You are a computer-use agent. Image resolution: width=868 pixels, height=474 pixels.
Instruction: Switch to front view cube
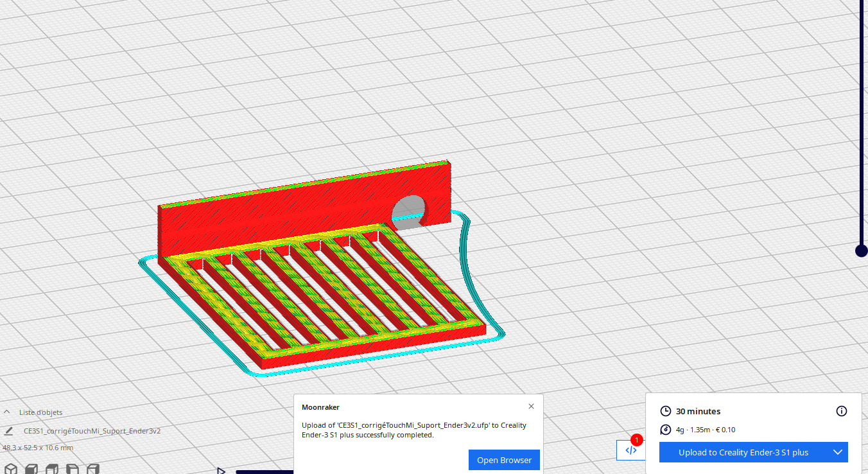(32, 470)
